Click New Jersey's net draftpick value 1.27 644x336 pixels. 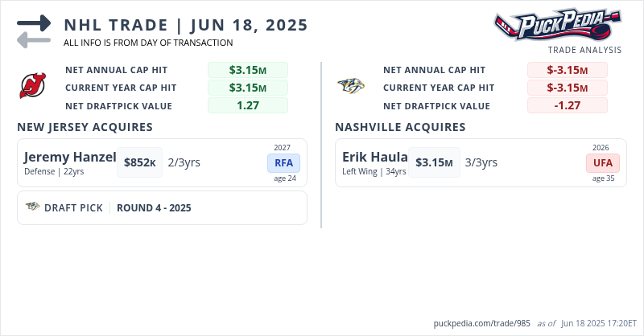pos(247,105)
